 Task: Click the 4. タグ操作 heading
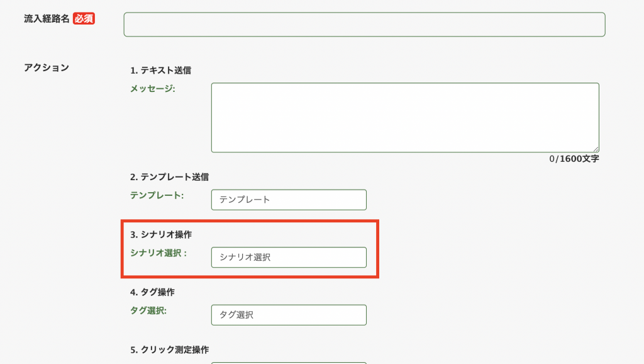pos(152,292)
